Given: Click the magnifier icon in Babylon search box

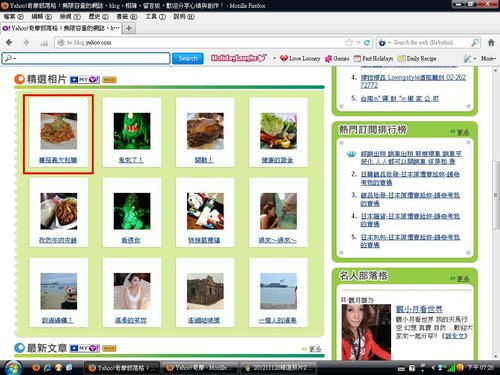Looking at the screenshot, I should 475,42.
